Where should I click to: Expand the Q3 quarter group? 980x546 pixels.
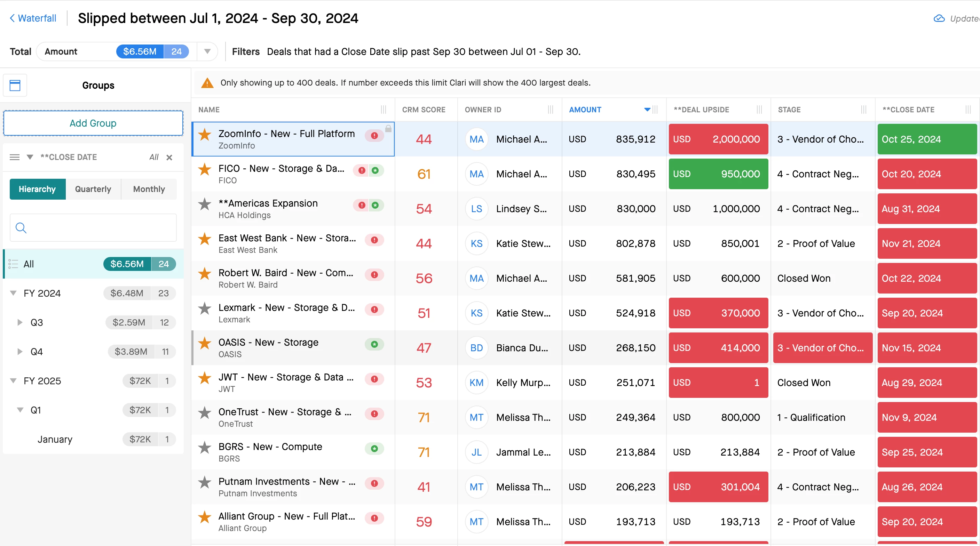coord(20,322)
